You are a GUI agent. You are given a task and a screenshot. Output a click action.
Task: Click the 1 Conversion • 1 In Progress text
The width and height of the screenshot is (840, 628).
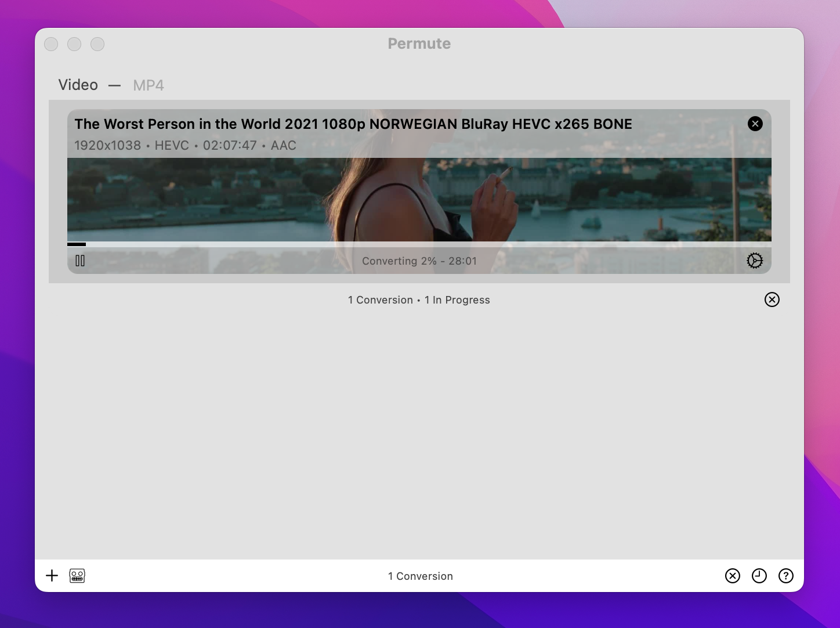pos(419,300)
